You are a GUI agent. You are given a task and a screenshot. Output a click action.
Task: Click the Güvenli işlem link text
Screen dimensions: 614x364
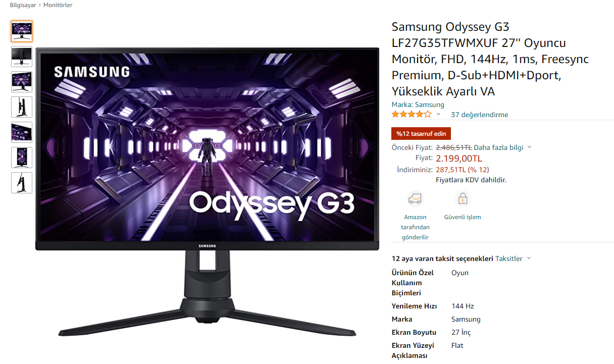tap(463, 217)
